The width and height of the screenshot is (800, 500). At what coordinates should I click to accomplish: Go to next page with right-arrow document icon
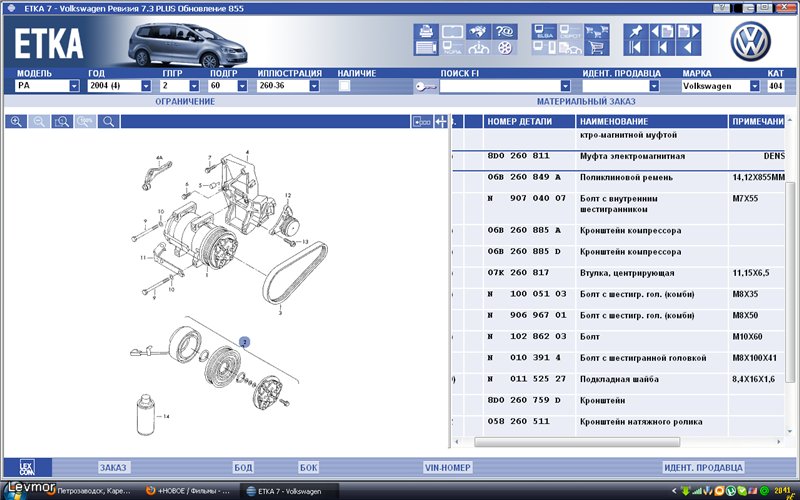689,32
